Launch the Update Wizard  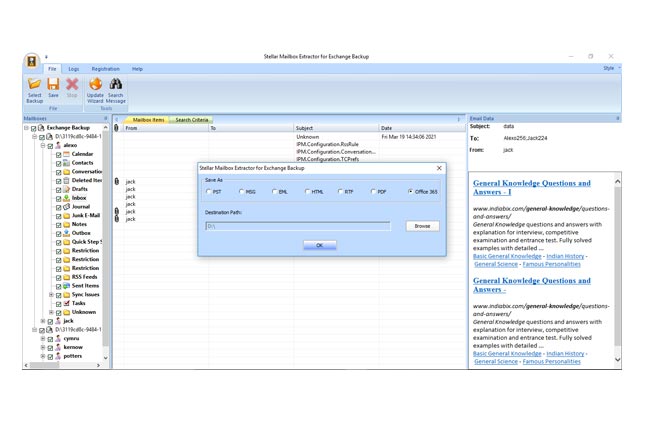point(95,90)
